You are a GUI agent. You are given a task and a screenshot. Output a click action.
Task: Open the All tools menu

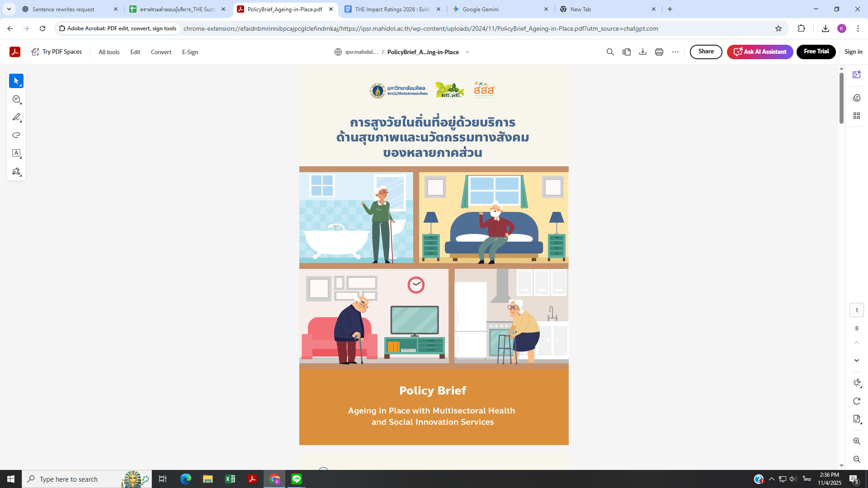click(109, 52)
